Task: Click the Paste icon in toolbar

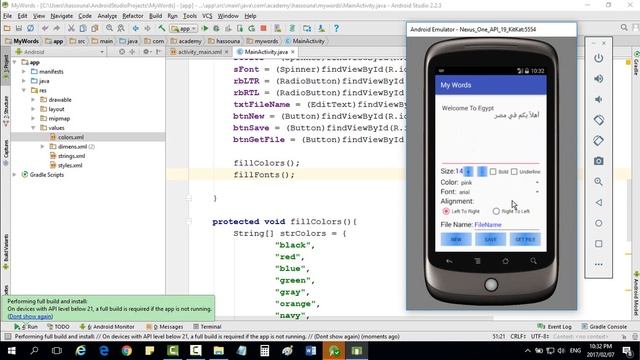Action: point(95,28)
